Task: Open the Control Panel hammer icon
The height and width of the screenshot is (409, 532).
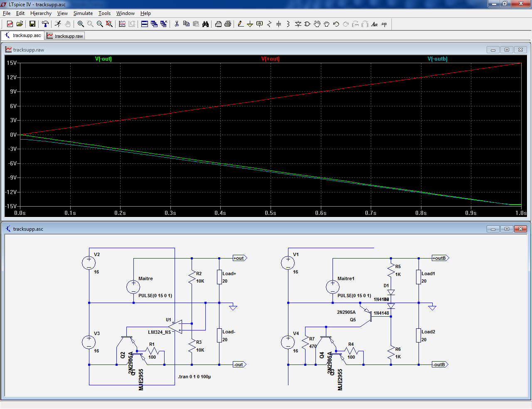Action: pos(45,24)
